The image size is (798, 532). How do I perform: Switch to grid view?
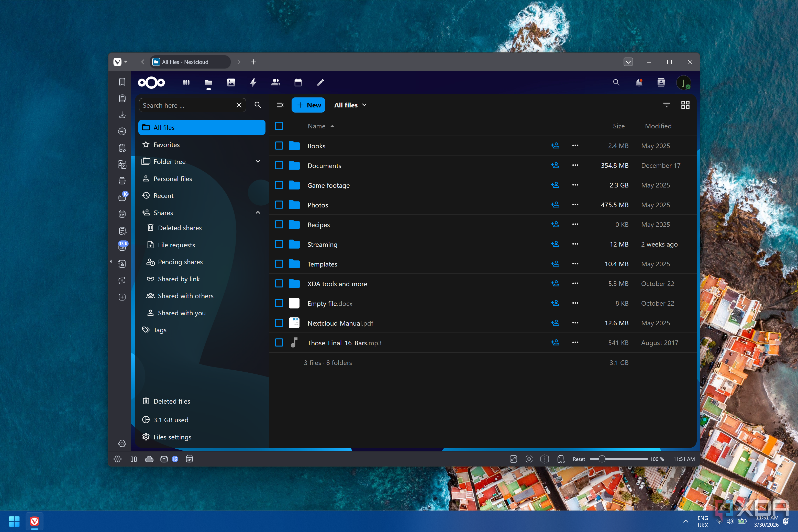click(685, 105)
